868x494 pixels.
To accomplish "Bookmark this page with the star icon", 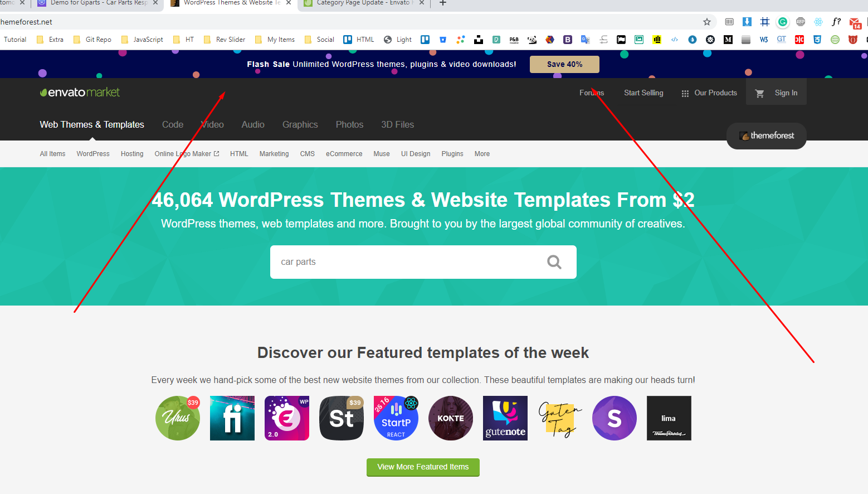I will tap(707, 22).
